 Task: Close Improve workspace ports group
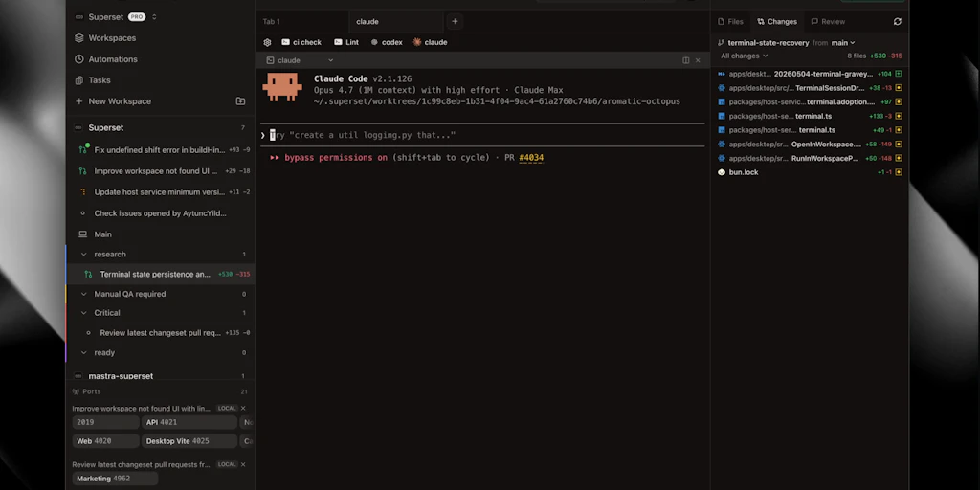click(x=243, y=409)
